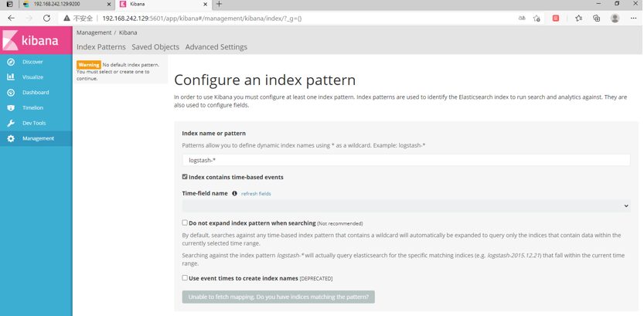This screenshot has width=644, height=316.
Task: Open the Time-field name dropdown
Action: click(x=406, y=206)
